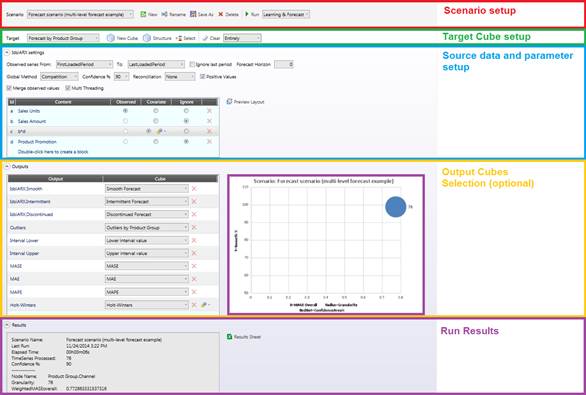The width and height of the screenshot is (586, 395).
Task: Set Sales Amount as Observed
Action: pyautogui.click(x=125, y=121)
